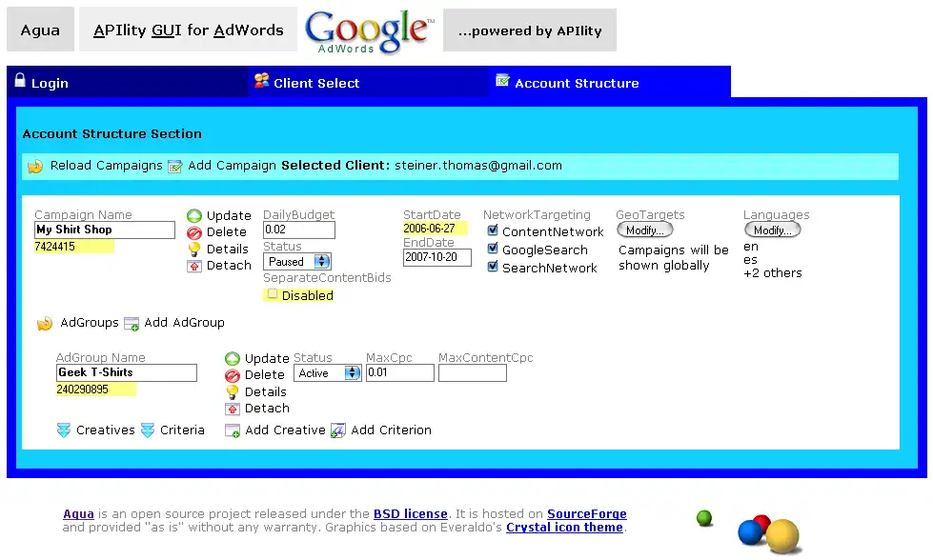933x560 pixels.
Task: Click the Add AdGroup icon
Action: 132,324
